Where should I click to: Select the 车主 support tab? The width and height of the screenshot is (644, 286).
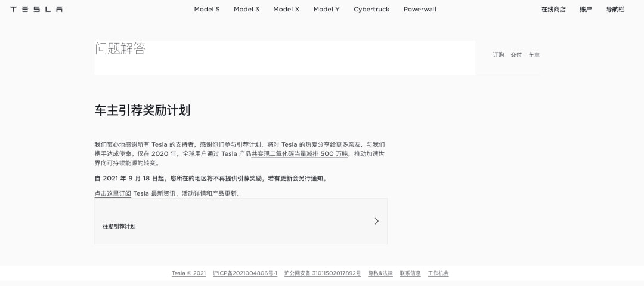pyautogui.click(x=534, y=55)
